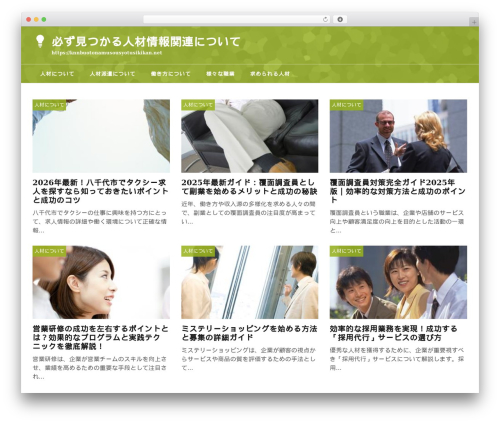
Task: Open the 働き方について menu item
Action: tap(170, 74)
